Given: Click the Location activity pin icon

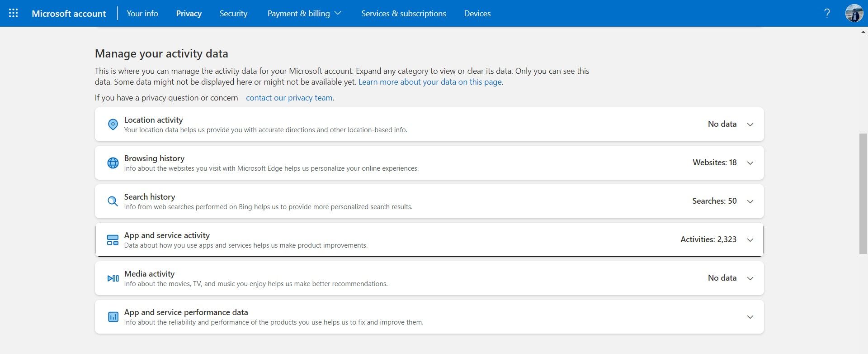Looking at the screenshot, I should pyautogui.click(x=113, y=124).
